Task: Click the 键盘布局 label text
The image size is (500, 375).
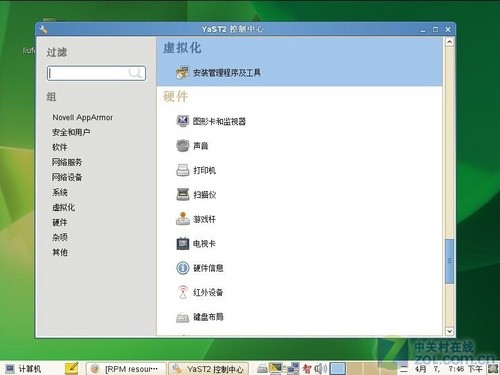Action: click(x=208, y=317)
